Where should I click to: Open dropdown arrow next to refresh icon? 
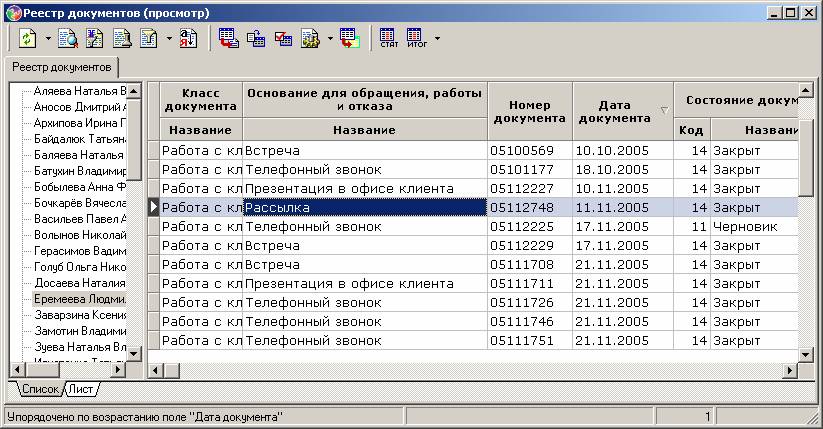coord(45,39)
